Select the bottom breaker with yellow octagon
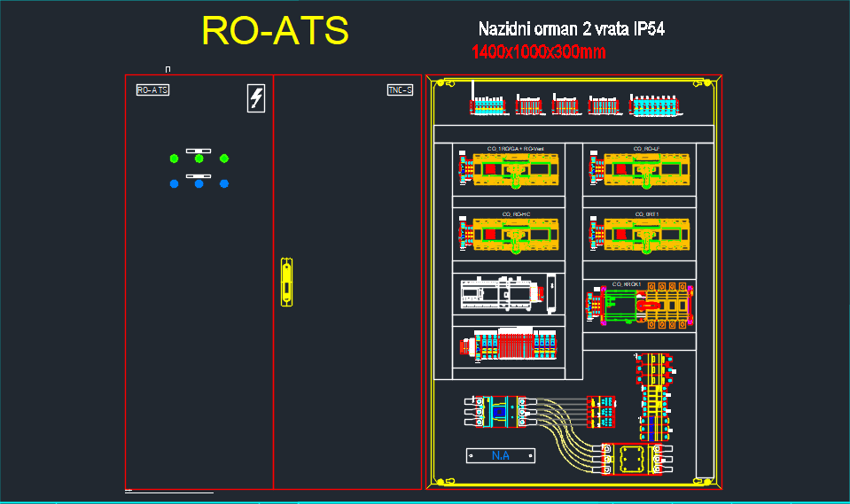 (631, 460)
